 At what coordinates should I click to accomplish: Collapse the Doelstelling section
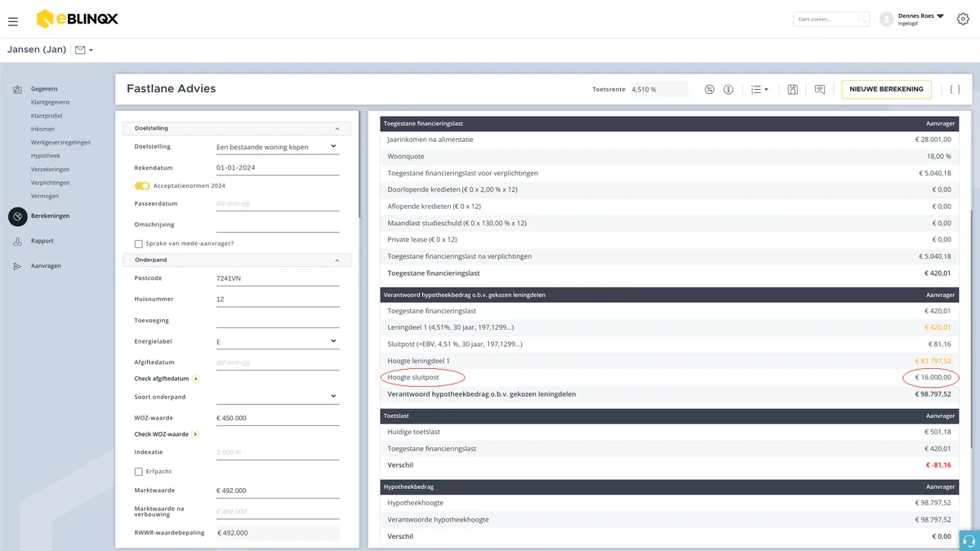pos(337,128)
